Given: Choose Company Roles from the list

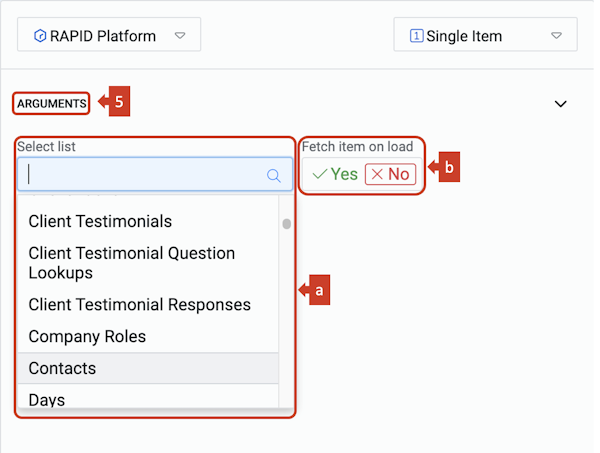Looking at the screenshot, I should 148,336.
